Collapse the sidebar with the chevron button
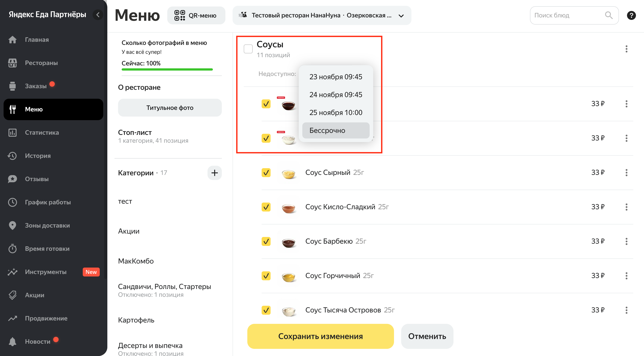This screenshot has width=644, height=356. [x=98, y=15]
